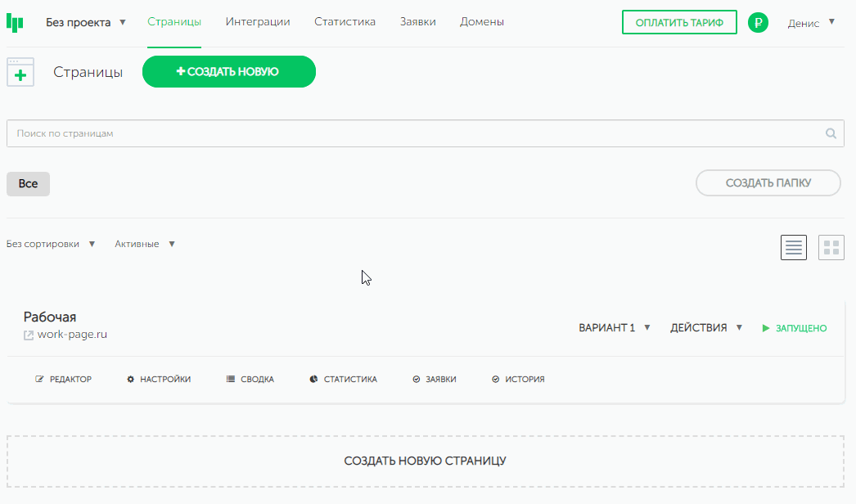The width and height of the screenshot is (856, 504).
Task: Open the Без сортировки sorting dropdown
Action: (x=51, y=244)
